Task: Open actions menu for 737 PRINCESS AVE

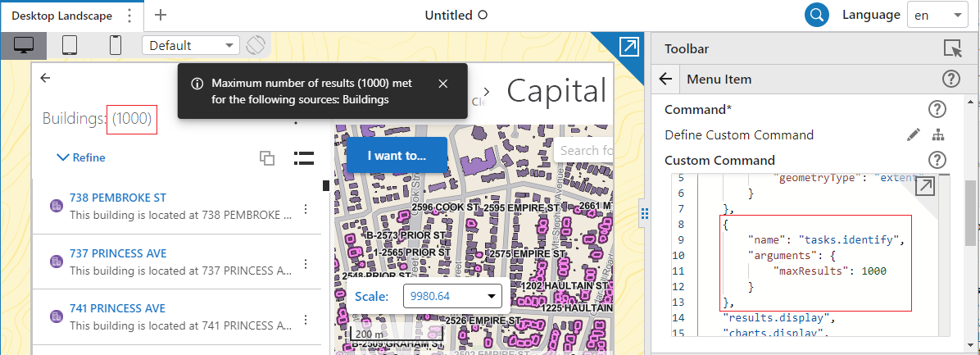Action: click(x=306, y=264)
